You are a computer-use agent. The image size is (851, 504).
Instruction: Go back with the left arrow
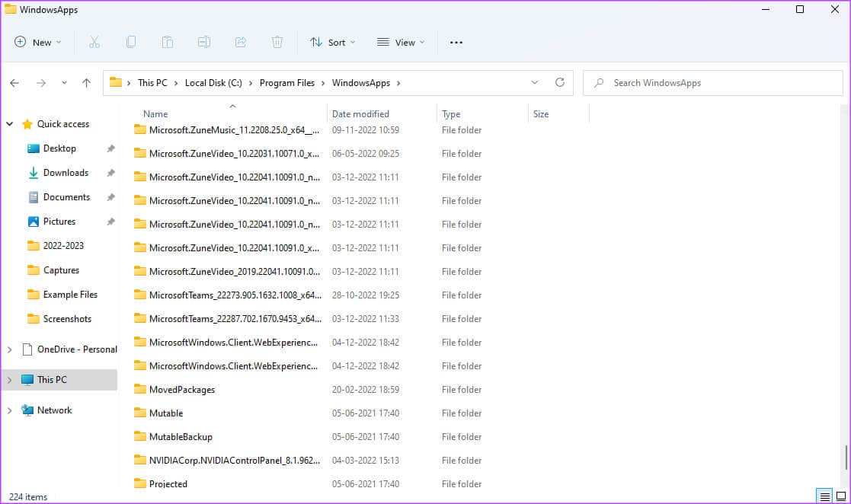pyautogui.click(x=14, y=83)
